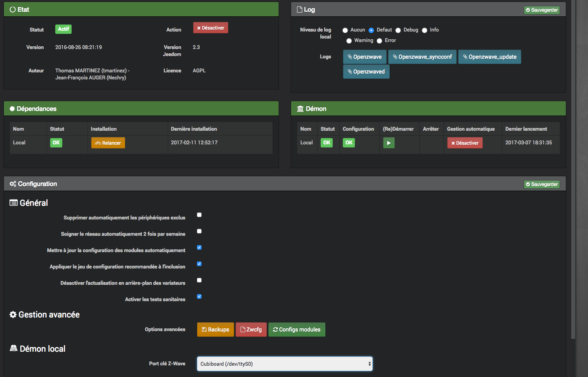This screenshot has width=588, height=377.
Task: Click the cogs icon beside Configuration heading
Action: [13, 184]
